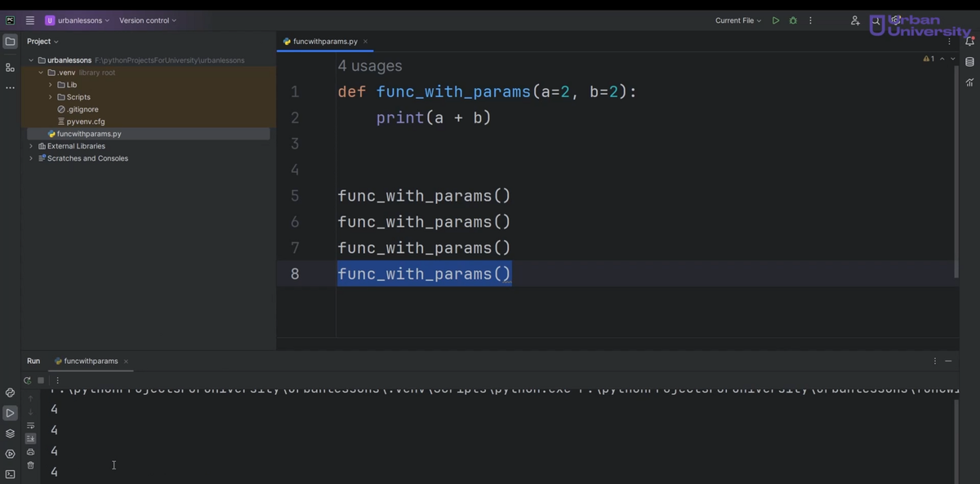Go to next highlighted error arrow

pyautogui.click(x=952, y=59)
